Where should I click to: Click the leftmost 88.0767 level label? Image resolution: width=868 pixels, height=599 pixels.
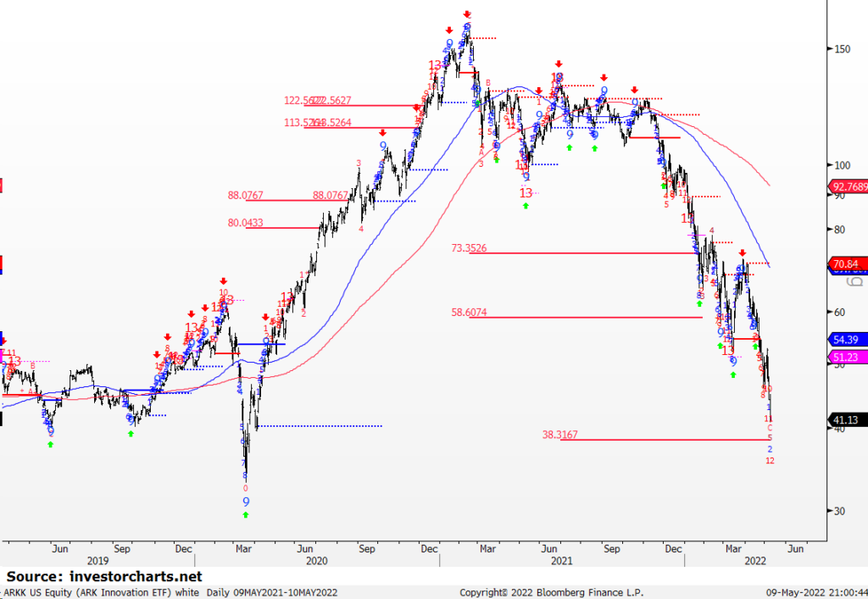[x=246, y=195]
